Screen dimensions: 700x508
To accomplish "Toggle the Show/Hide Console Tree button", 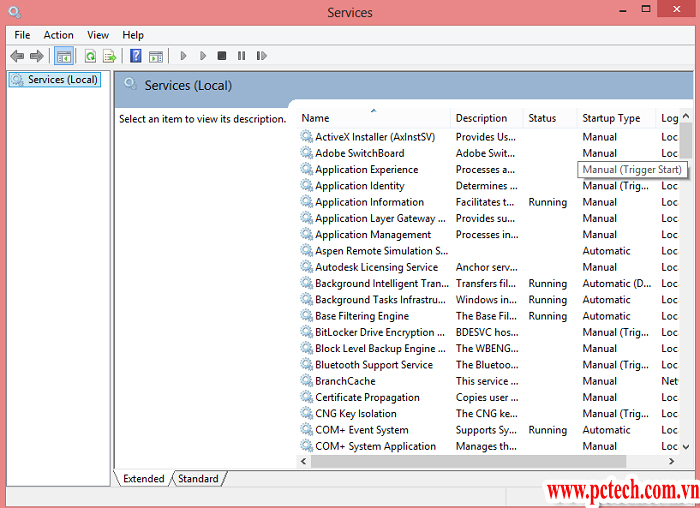I will coord(64,56).
